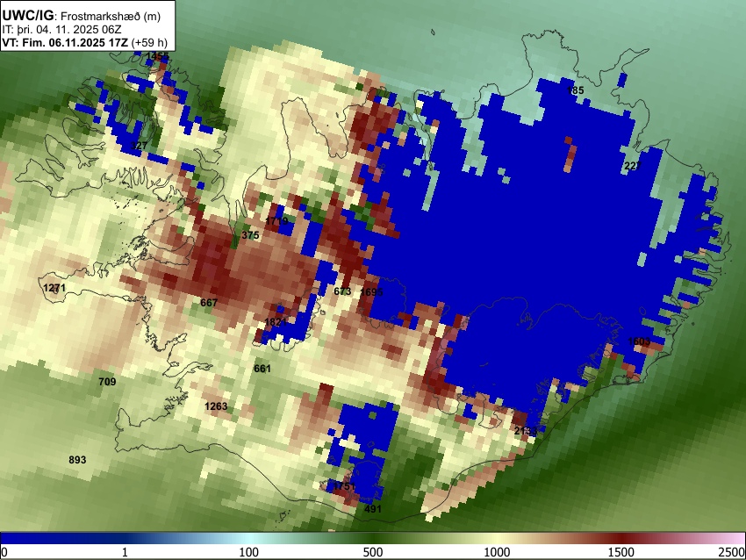Click the legend scale label "0"
The width and height of the screenshot is (746, 560).
[x=4, y=552]
